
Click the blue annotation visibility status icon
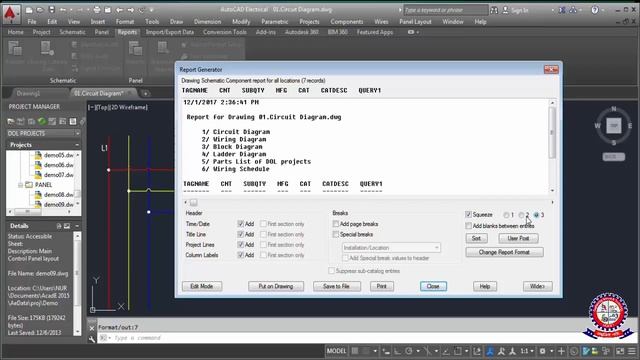[490, 351]
